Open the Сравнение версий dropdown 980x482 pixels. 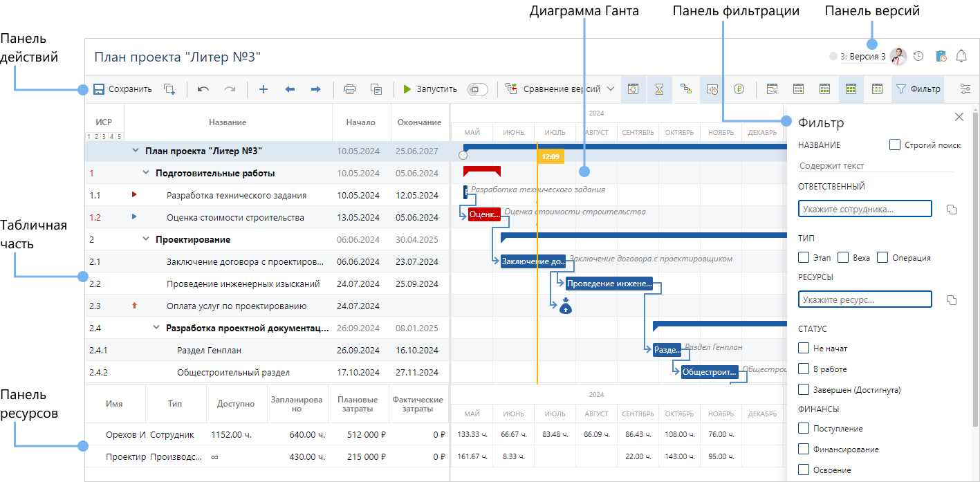tap(560, 89)
